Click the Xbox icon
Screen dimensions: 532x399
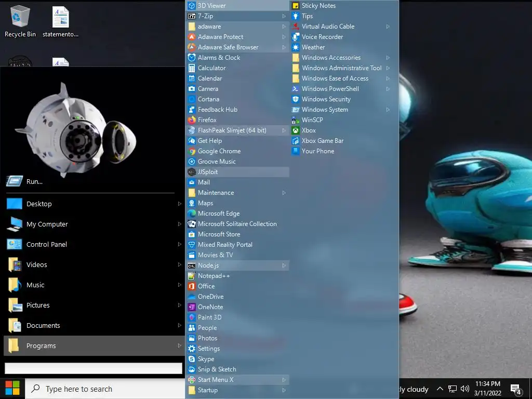click(296, 130)
